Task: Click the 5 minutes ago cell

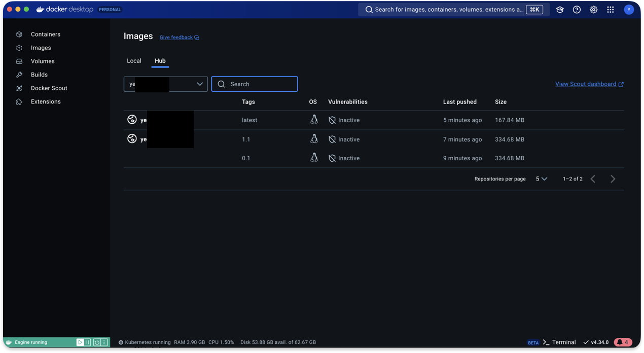Action: click(x=462, y=120)
